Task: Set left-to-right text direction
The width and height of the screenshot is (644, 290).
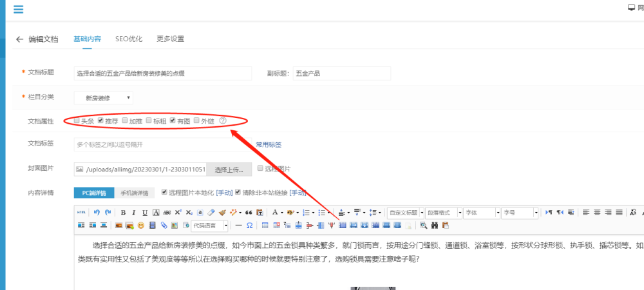Action: click(549, 213)
